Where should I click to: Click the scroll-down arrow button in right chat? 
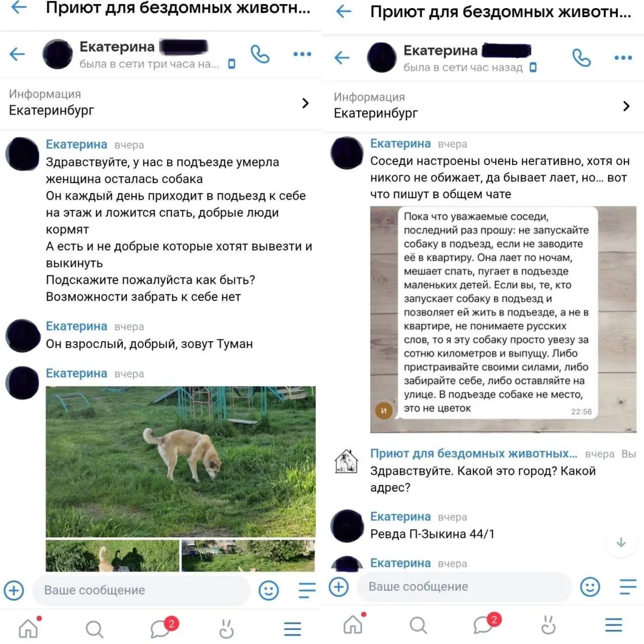click(621, 542)
